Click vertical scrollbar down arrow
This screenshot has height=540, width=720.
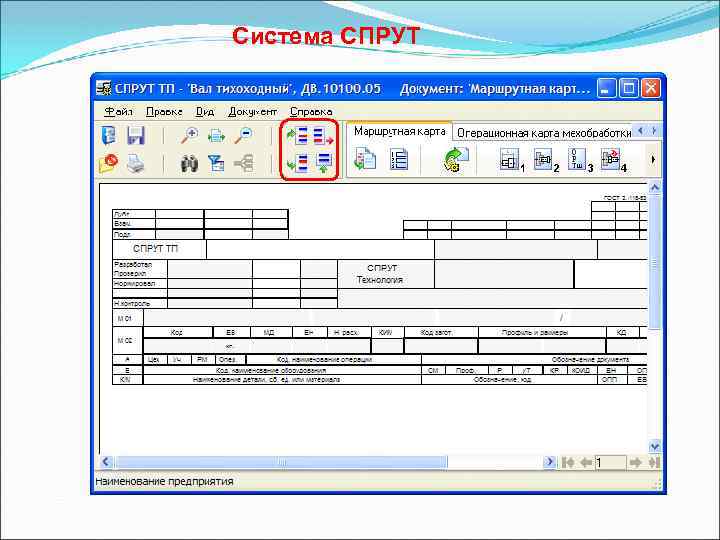pos(654,446)
